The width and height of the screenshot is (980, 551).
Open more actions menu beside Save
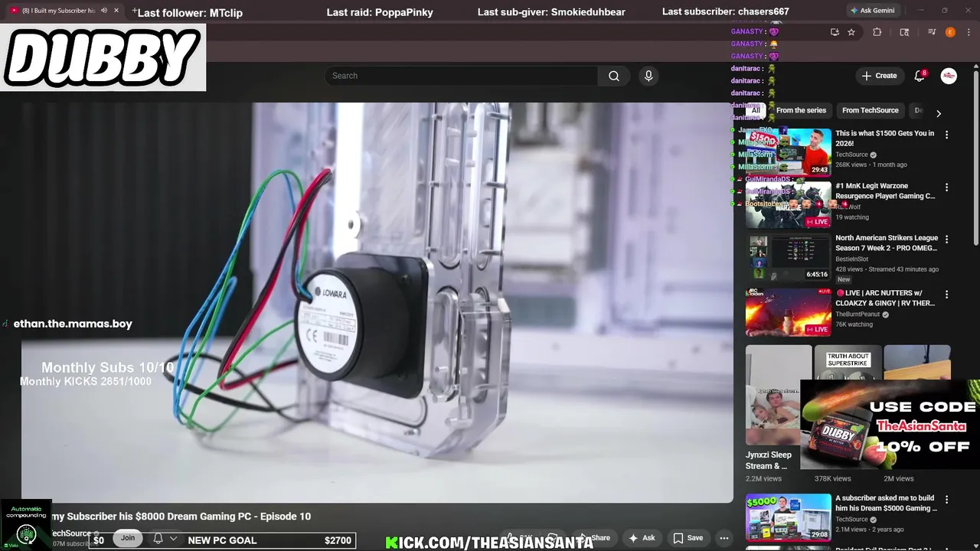pos(724,538)
